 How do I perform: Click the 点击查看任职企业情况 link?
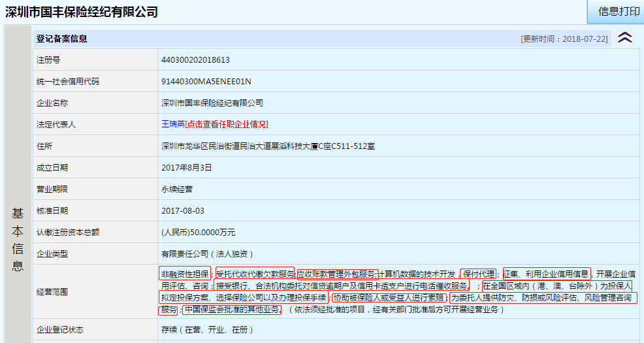point(227,124)
